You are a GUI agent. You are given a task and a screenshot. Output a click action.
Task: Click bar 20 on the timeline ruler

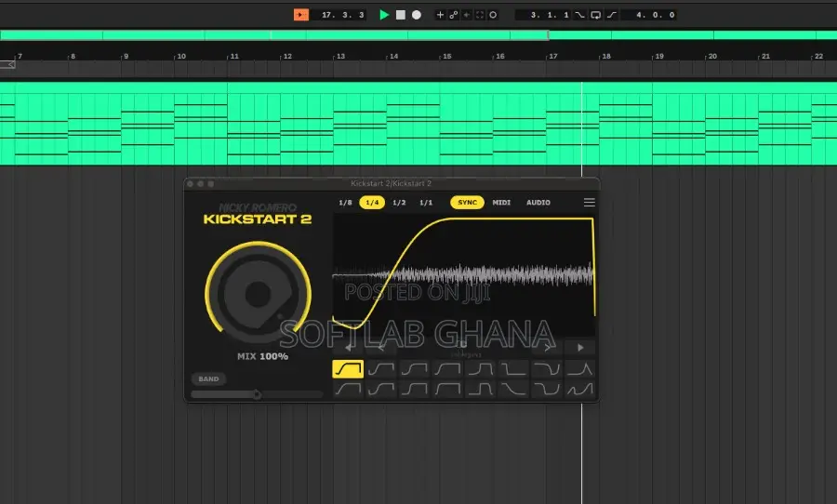pos(712,56)
